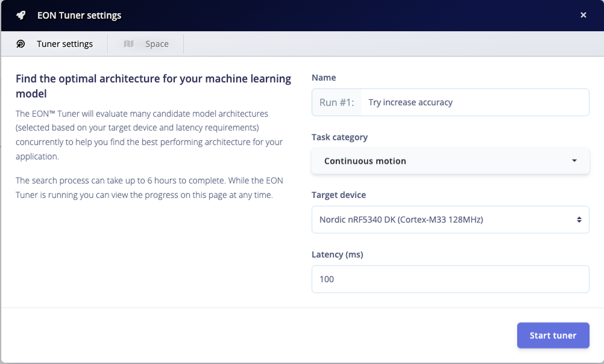
Task: Click the Target device label
Action: [339, 195]
